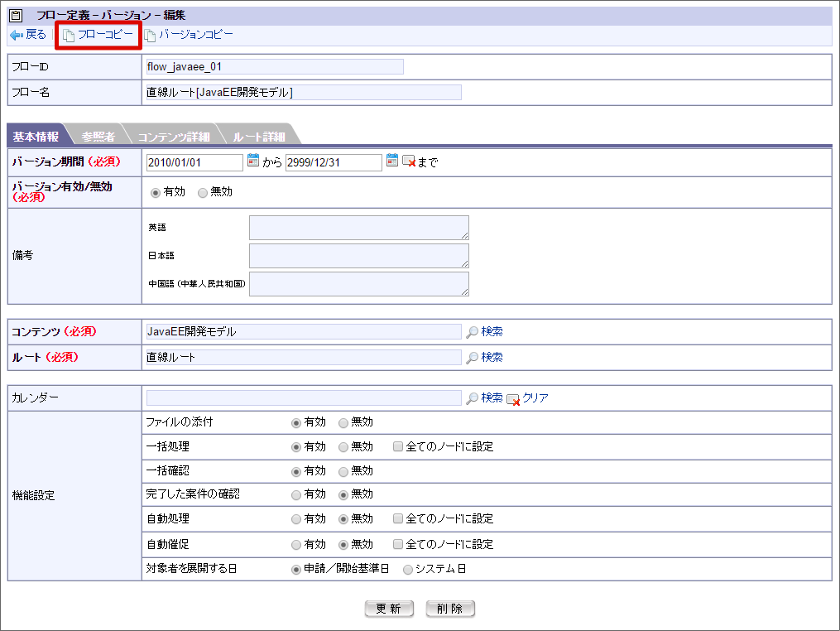
Task: Set 一括確認 to 有効
Action: tap(295, 472)
